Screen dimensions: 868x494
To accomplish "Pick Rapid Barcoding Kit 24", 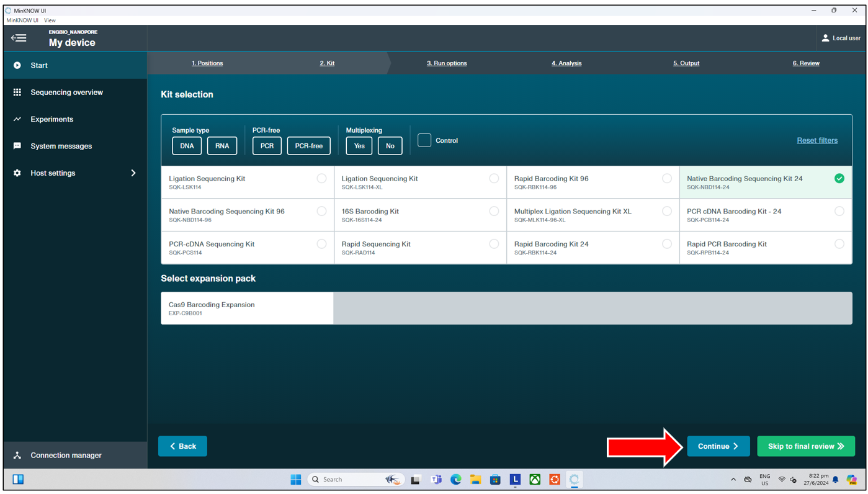I will (x=593, y=248).
